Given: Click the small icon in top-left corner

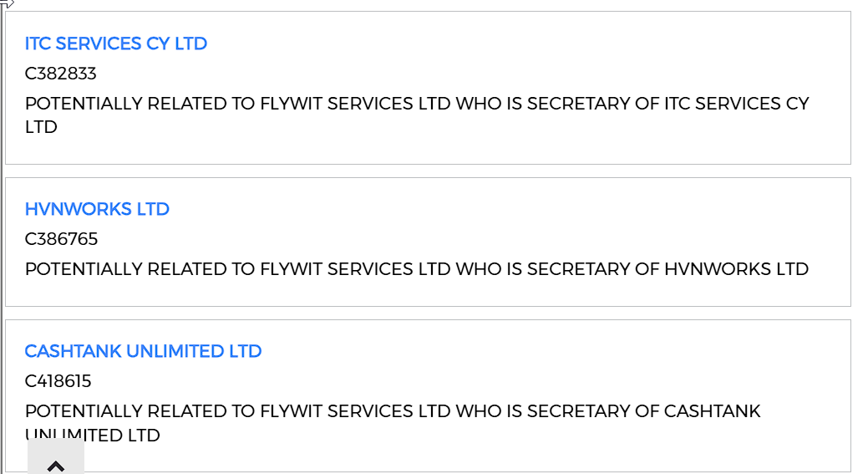Looking at the screenshot, I should click(x=7, y=3).
